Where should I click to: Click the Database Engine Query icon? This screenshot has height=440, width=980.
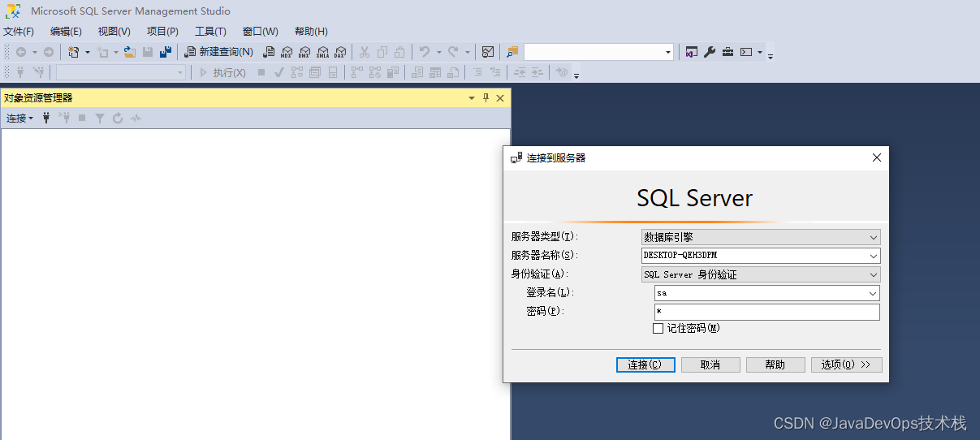268,52
